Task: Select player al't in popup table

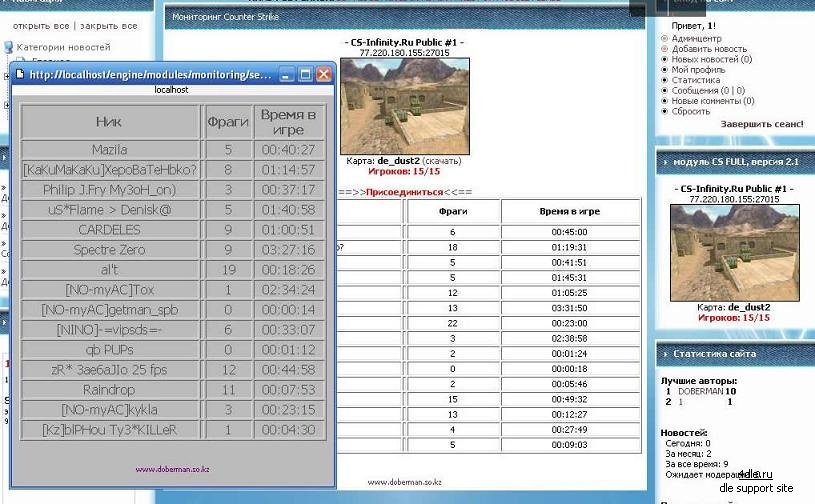Action: pos(109,270)
